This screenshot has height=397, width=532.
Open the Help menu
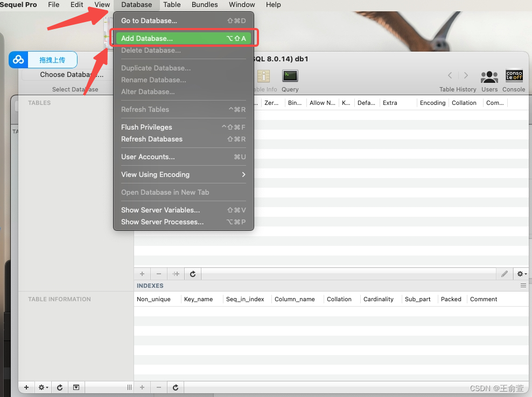pos(273,5)
